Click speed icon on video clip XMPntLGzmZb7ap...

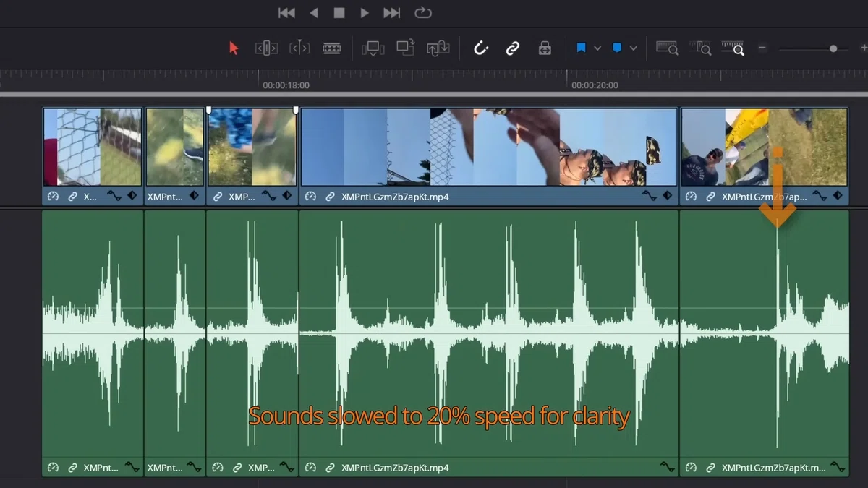pos(691,197)
